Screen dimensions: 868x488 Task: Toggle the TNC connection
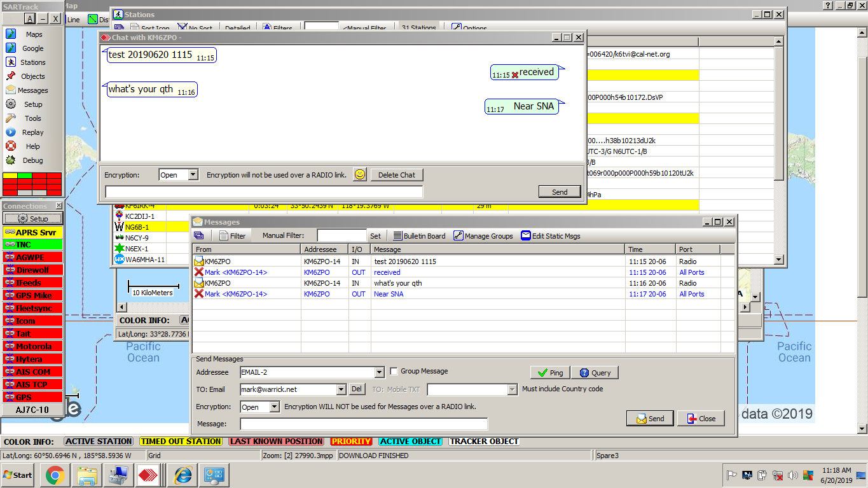point(32,244)
